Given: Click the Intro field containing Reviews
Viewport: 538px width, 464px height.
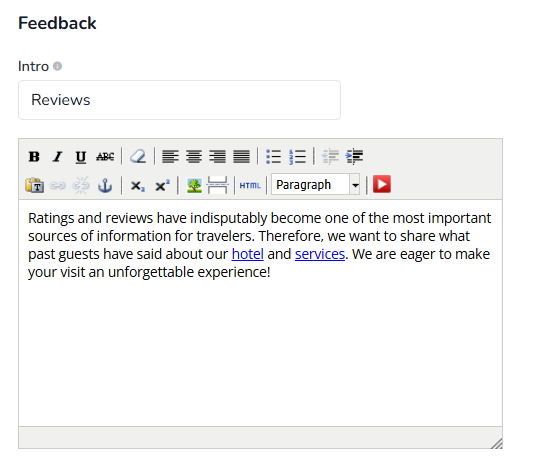Looking at the screenshot, I should [179, 100].
